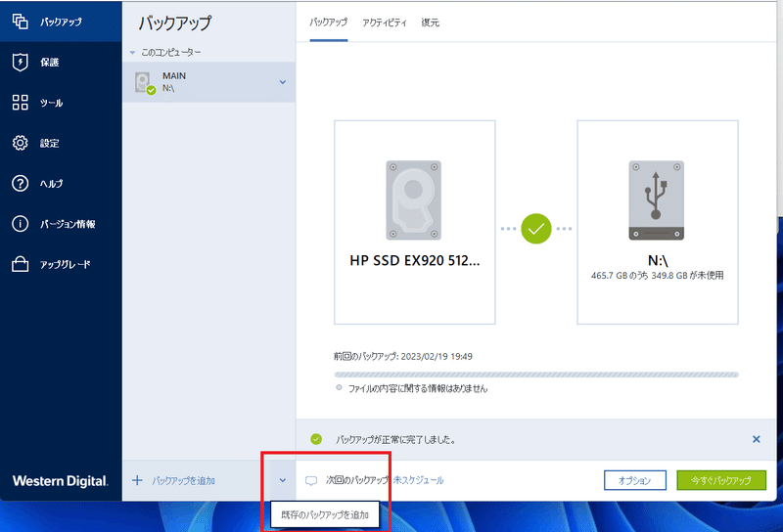Viewport: 783px width, 532px height.
Task: Switch to the バックアップ tab
Action: click(328, 22)
